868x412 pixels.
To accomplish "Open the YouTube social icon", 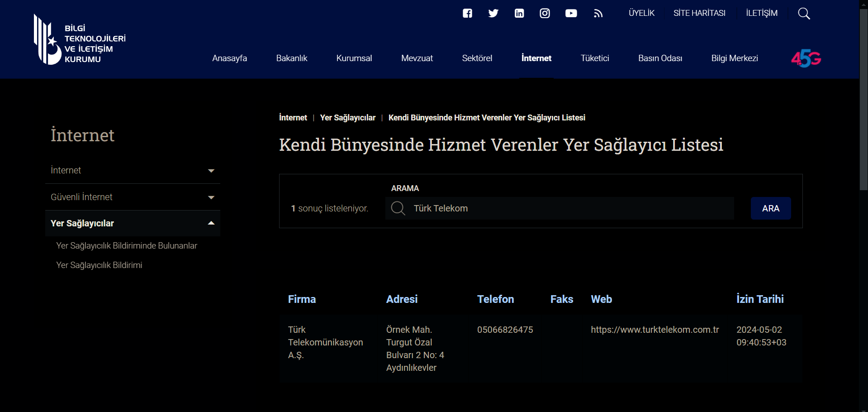I will (x=571, y=13).
